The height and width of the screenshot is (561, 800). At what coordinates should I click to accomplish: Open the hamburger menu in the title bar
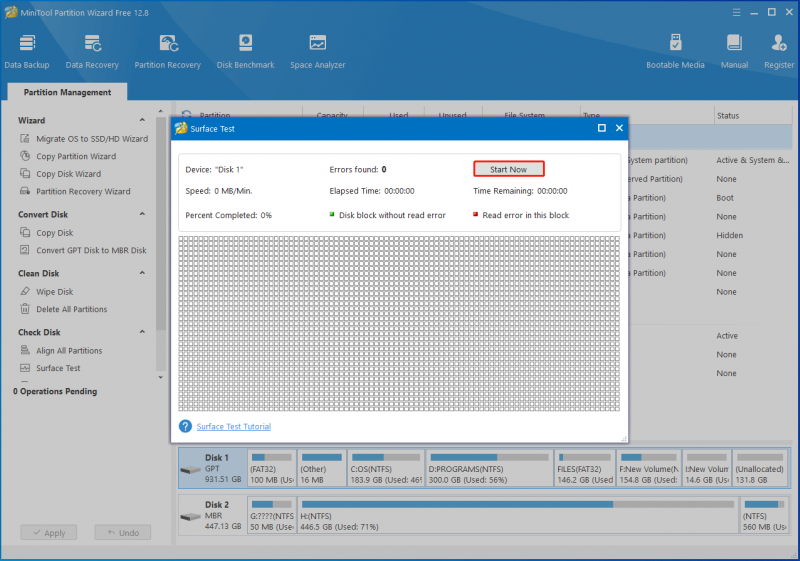click(736, 12)
